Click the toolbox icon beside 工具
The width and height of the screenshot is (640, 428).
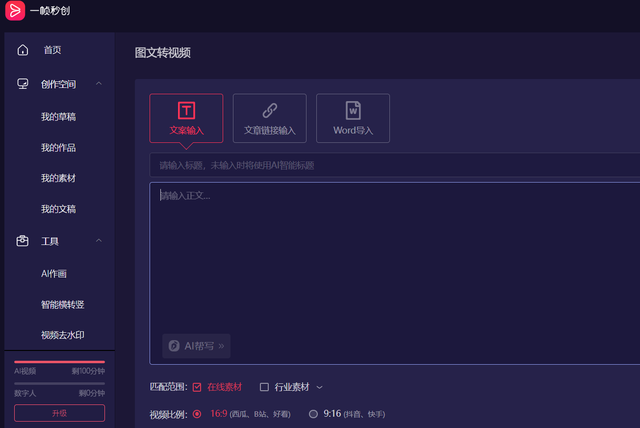tap(22, 241)
